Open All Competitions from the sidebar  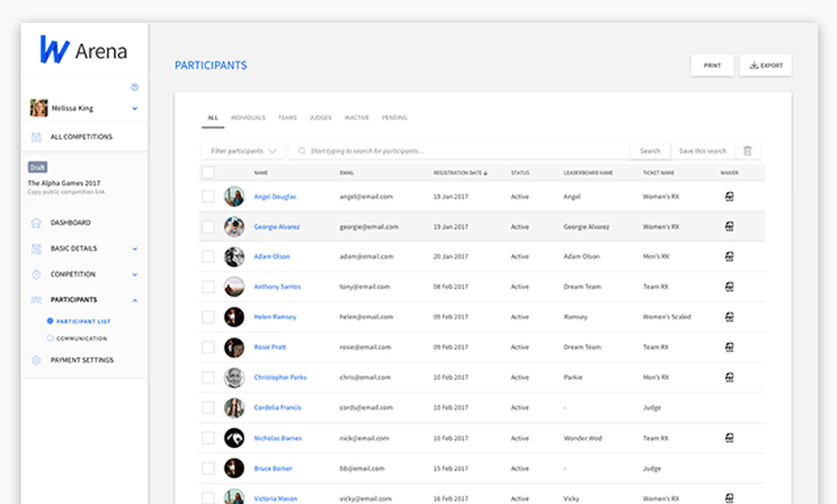(81, 137)
